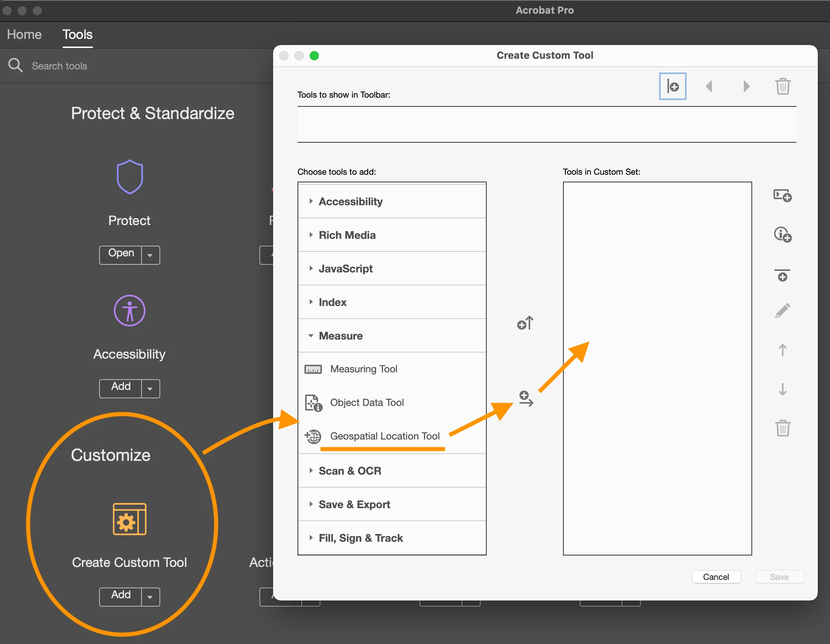Image resolution: width=830 pixels, height=644 pixels.
Task: Click the Move Down arrow icon
Action: tap(782, 390)
